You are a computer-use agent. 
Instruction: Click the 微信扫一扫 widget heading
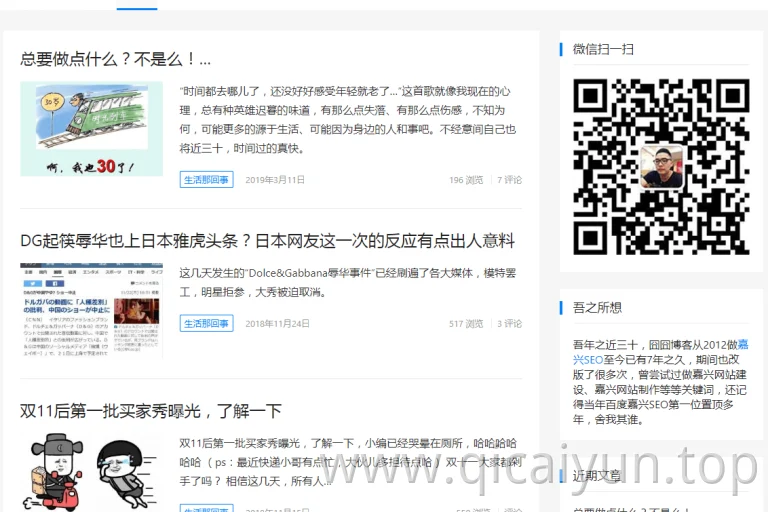tap(603, 49)
